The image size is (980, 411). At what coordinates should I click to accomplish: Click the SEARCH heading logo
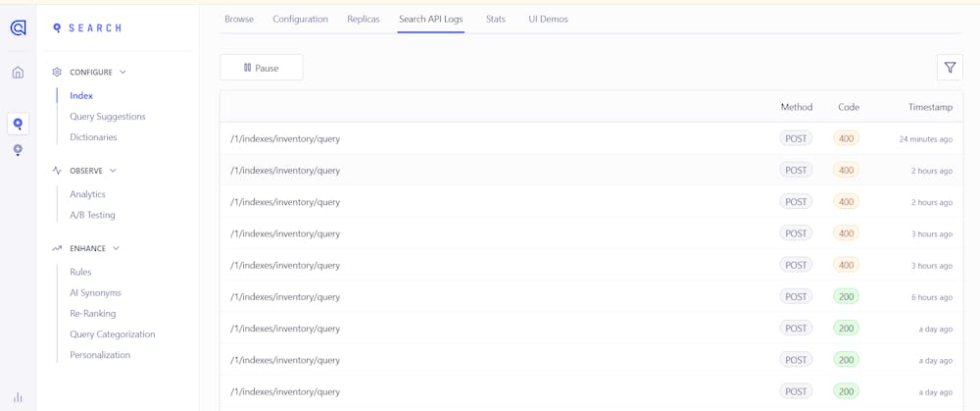(x=87, y=28)
